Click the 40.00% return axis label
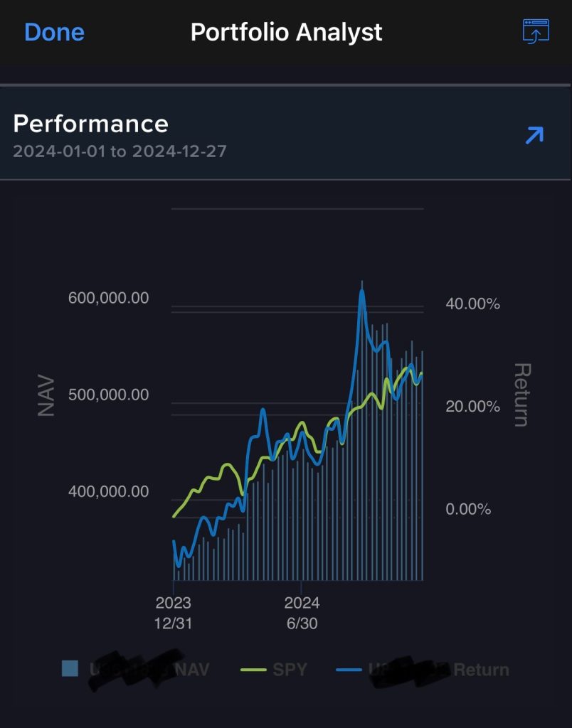The image size is (572, 728). tap(472, 304)
